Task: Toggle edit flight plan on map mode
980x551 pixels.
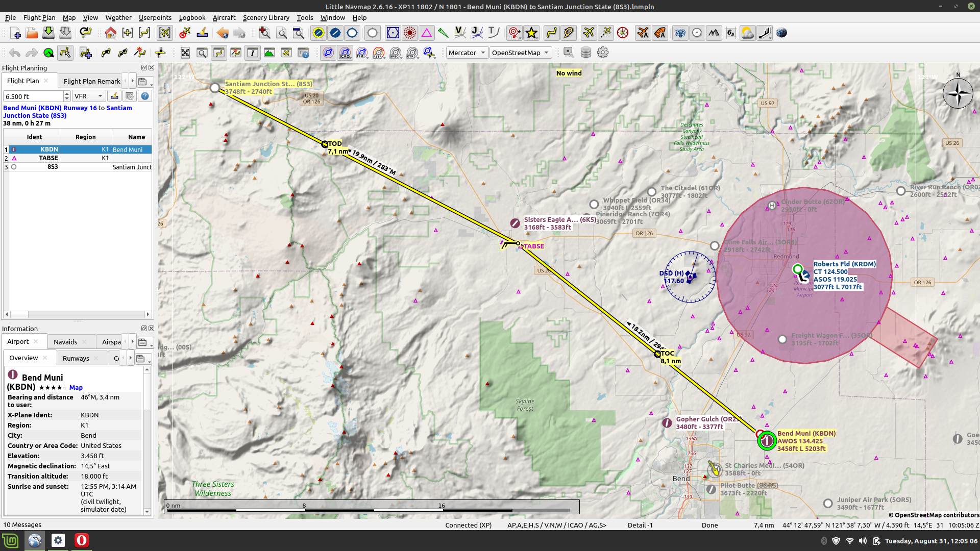Action: pyautogui.click(x=65, y=53)
